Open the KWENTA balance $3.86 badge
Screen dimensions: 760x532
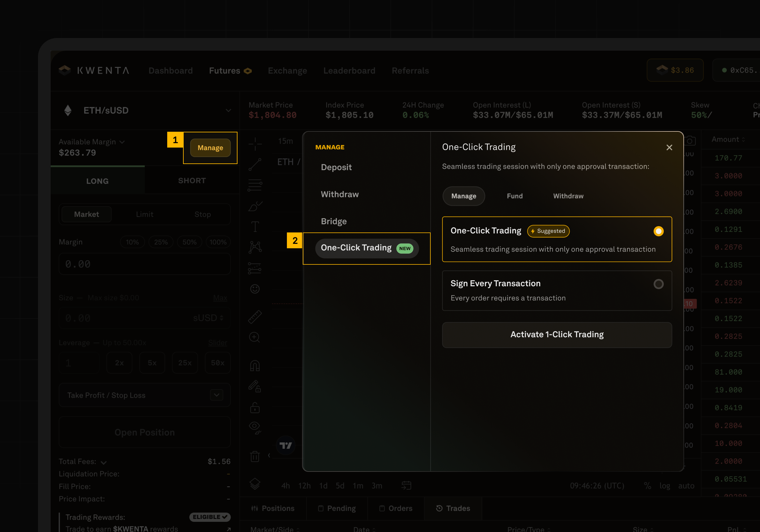click(x=675, y=70)
